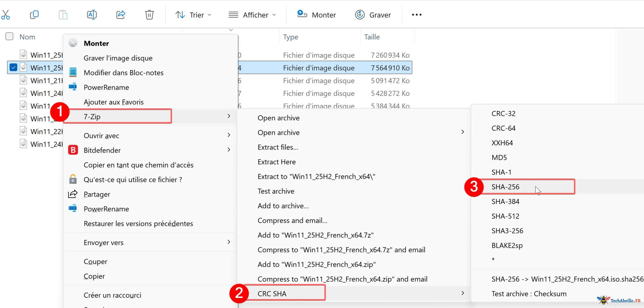Uncheck the selected Win11_25H2 file checkbox
The height and width of the screenshot is (308, 644).
click(x=13, y=67)
